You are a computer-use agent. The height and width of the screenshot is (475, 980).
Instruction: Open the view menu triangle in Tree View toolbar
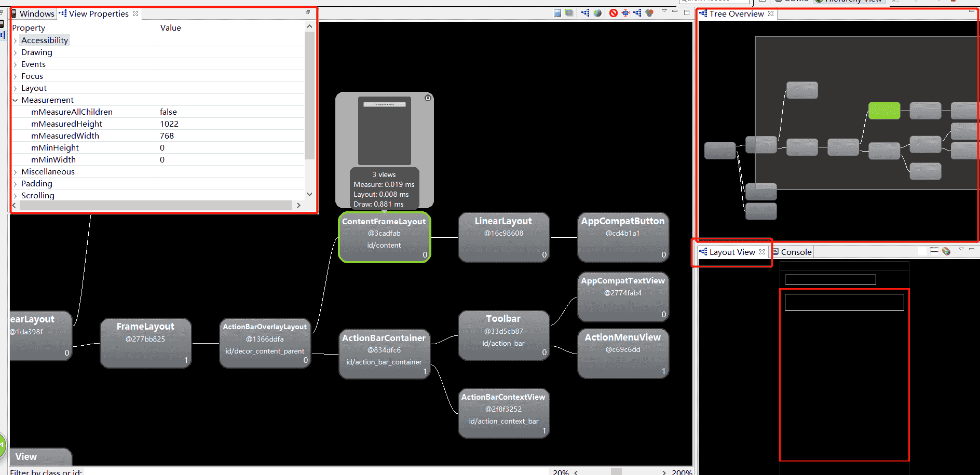[664, 11]
